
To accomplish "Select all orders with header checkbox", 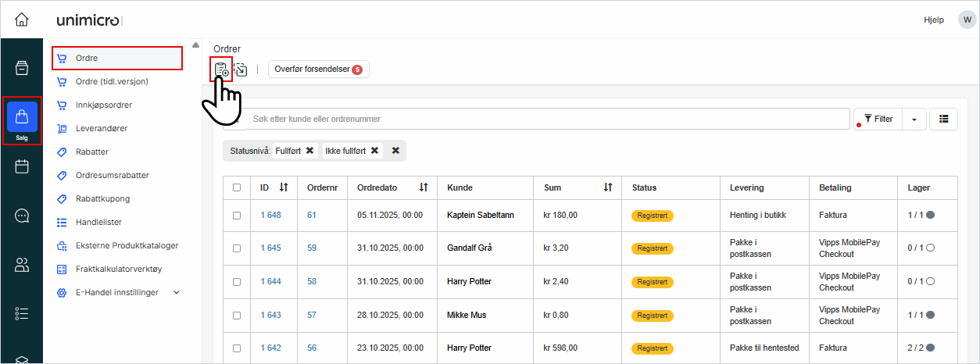I will 237,187.
